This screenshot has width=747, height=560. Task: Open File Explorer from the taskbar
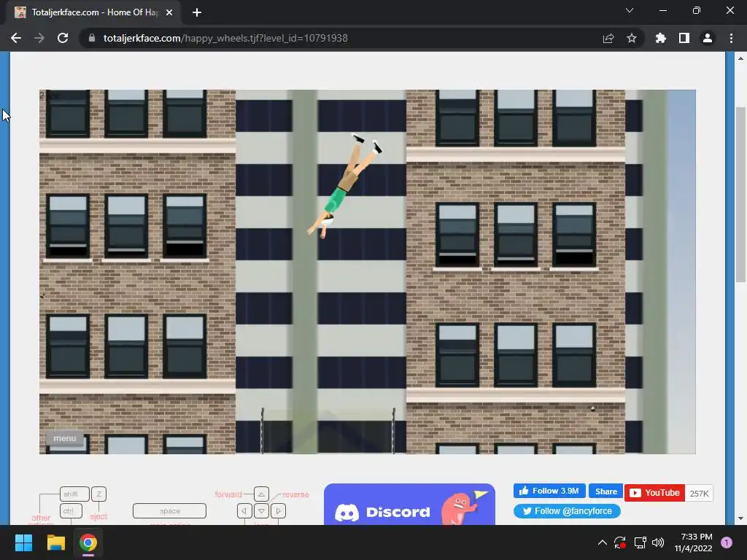55,542
